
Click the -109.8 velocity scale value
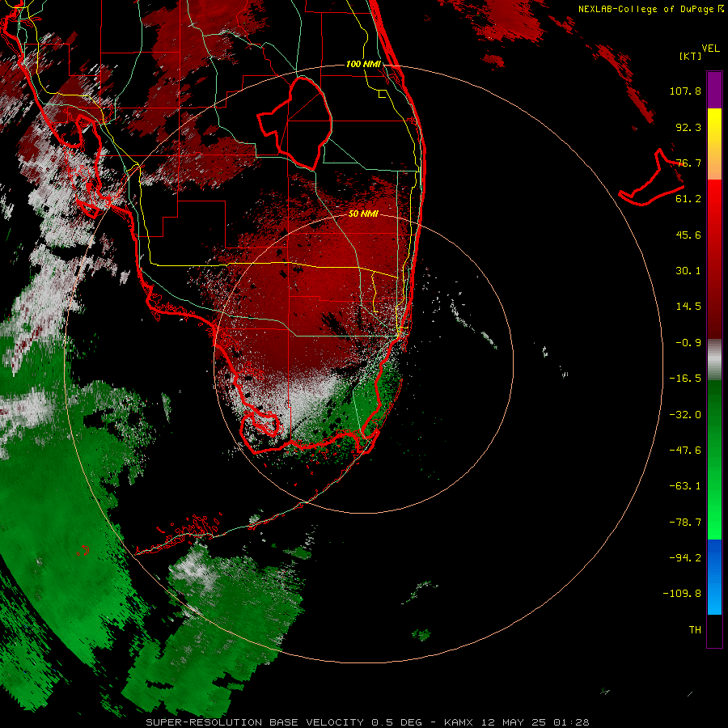682,594
